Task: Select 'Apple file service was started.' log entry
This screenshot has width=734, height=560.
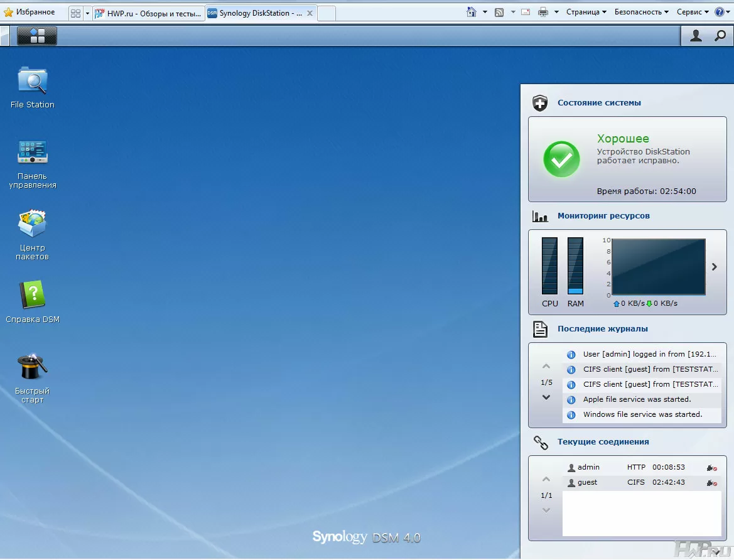Action: coord(641,400)
